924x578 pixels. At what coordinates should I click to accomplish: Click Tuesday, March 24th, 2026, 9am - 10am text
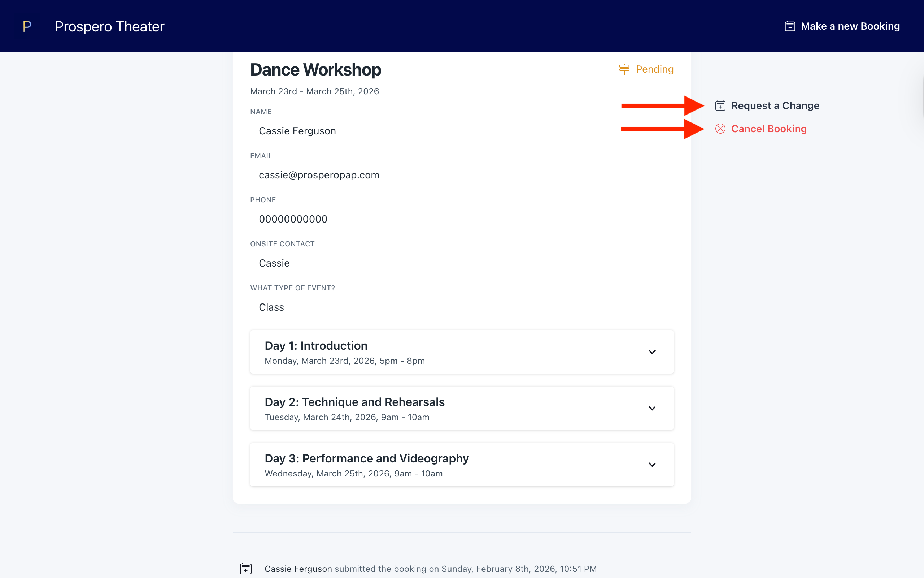[x=347, y=417]
